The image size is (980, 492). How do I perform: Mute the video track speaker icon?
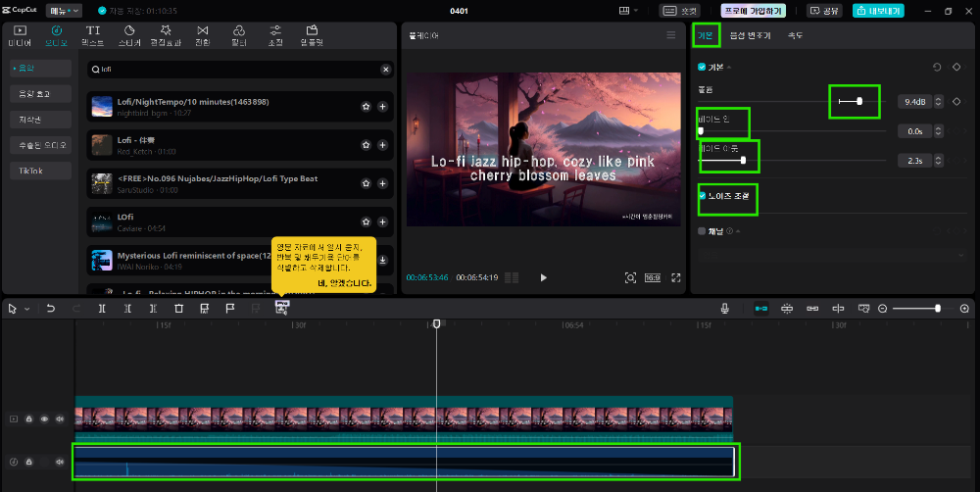60,418
